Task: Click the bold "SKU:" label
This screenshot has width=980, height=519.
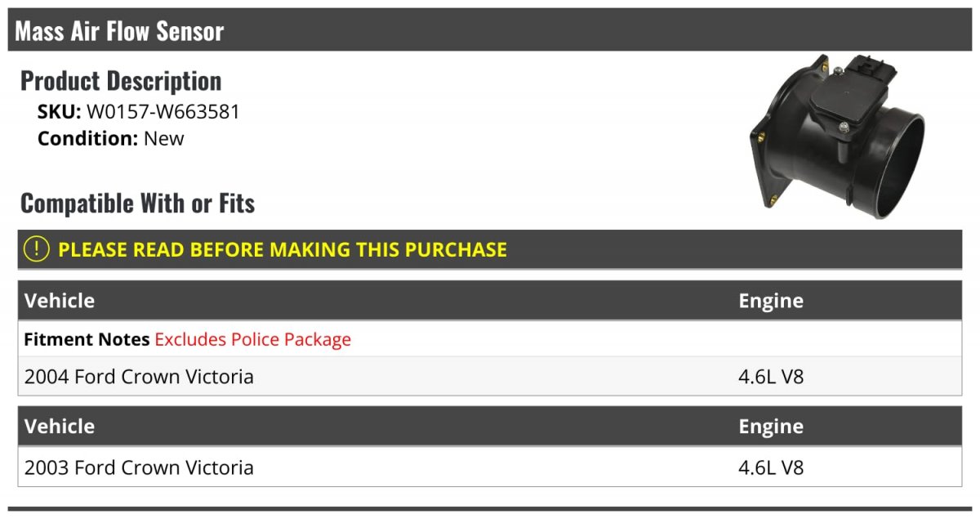Action: click(59, 112)
